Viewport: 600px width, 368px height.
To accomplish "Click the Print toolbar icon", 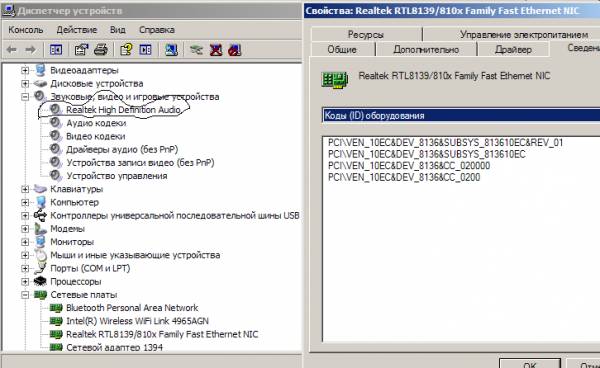I will tap(101, 50).
